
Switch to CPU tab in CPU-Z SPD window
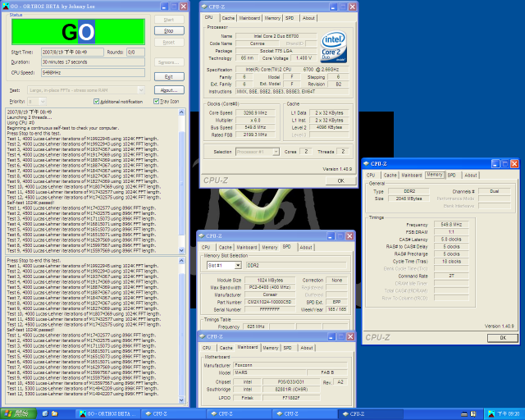click(x=206, y=248)
